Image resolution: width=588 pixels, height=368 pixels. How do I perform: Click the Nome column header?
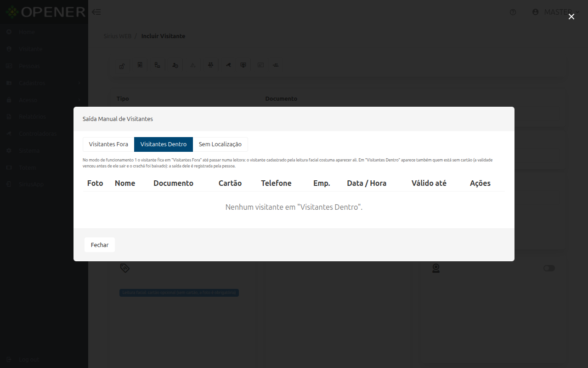125,183
